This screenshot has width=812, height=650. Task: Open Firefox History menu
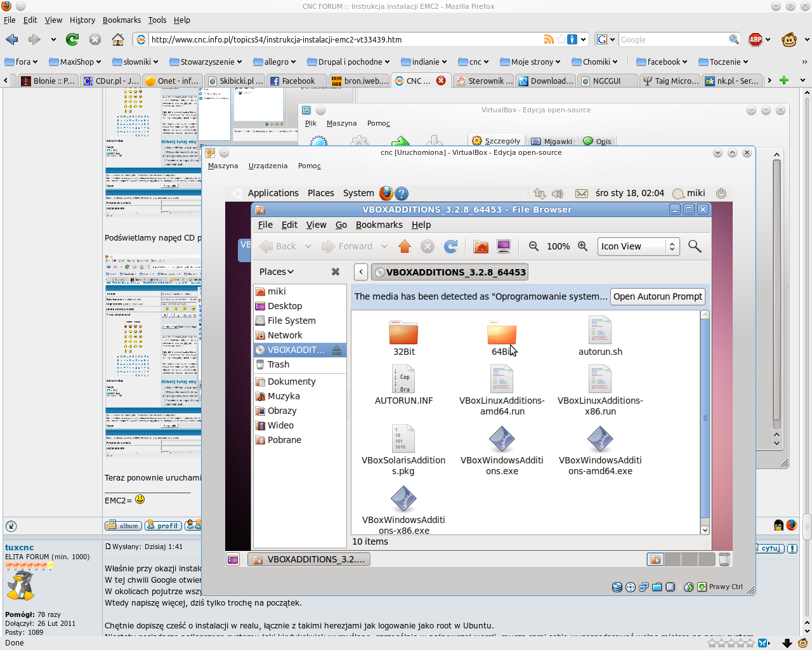pyautogui.click(x=82, y=20)
